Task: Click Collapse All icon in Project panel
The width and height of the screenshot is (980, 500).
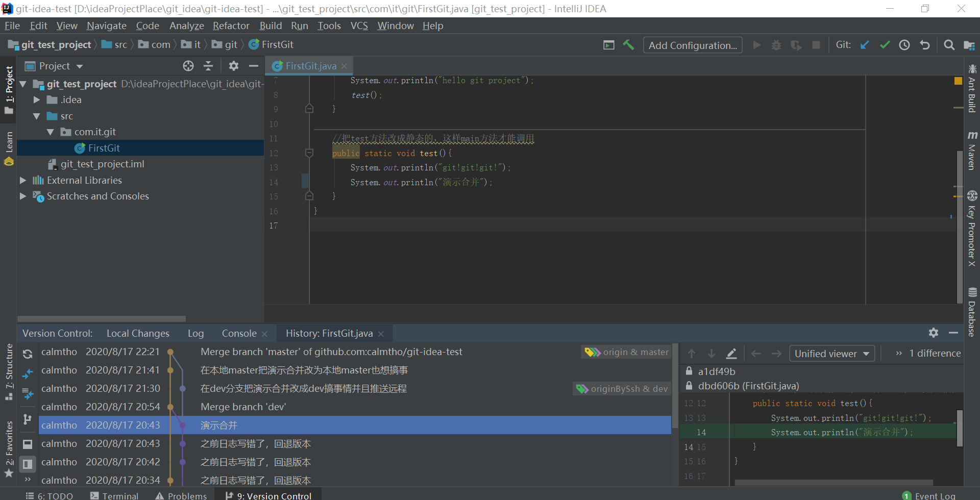Action: [x=208, y=66]
